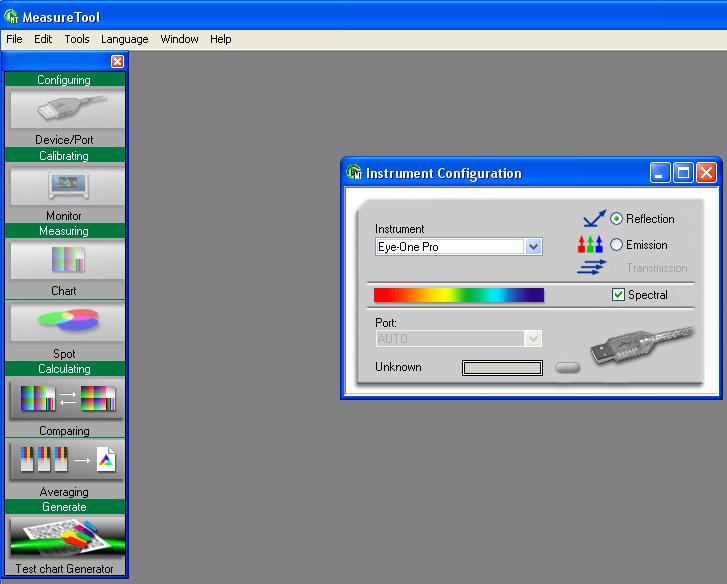
Task: Launch the Test chart Generator
Action: pyautogui.click(x=67, y=538)
